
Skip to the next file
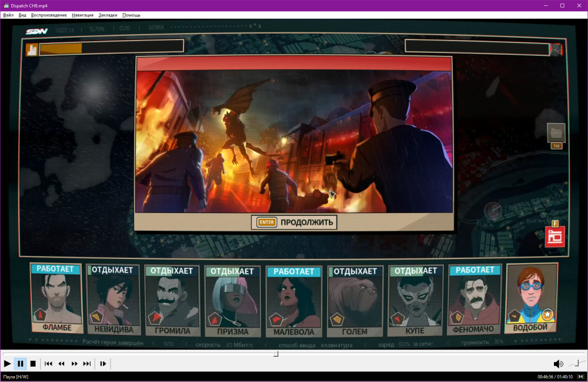87,364
